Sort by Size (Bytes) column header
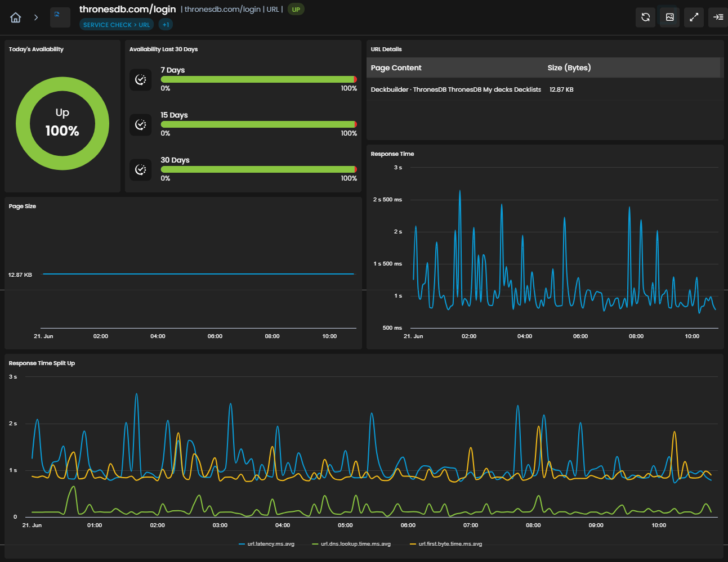The width and height of the screenshot is (728, 562). click(x=569, y=68)
